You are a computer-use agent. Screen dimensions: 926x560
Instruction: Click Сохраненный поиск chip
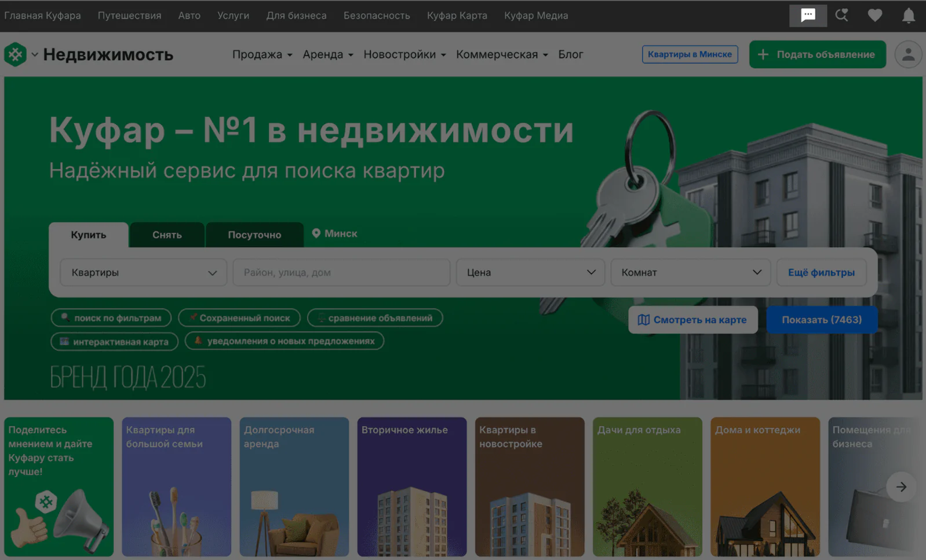tap(239, 318)
